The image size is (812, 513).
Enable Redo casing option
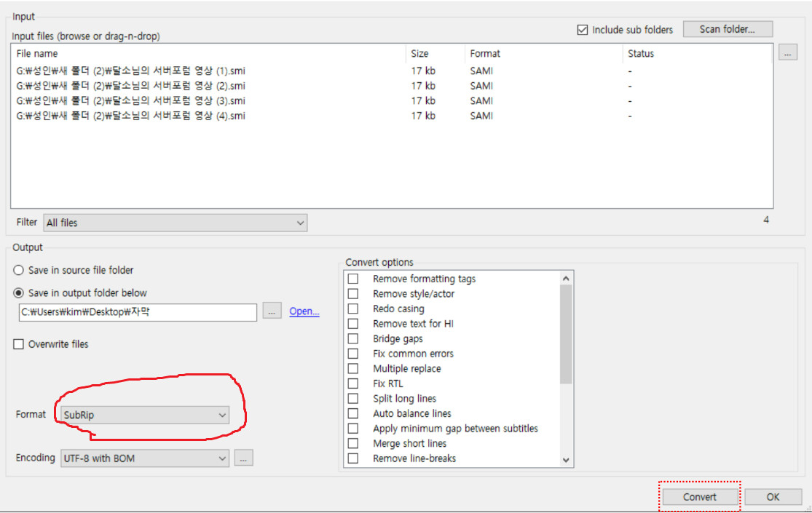pyautogui.click(x=353, y=309)
